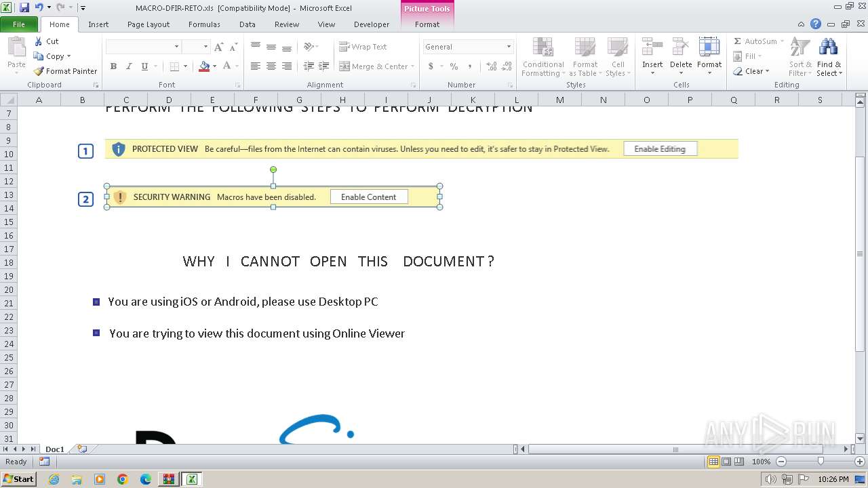Open the General number format dropdown
Image resolution: width=868 pixels, height=488 pixels.
point(468,47)
